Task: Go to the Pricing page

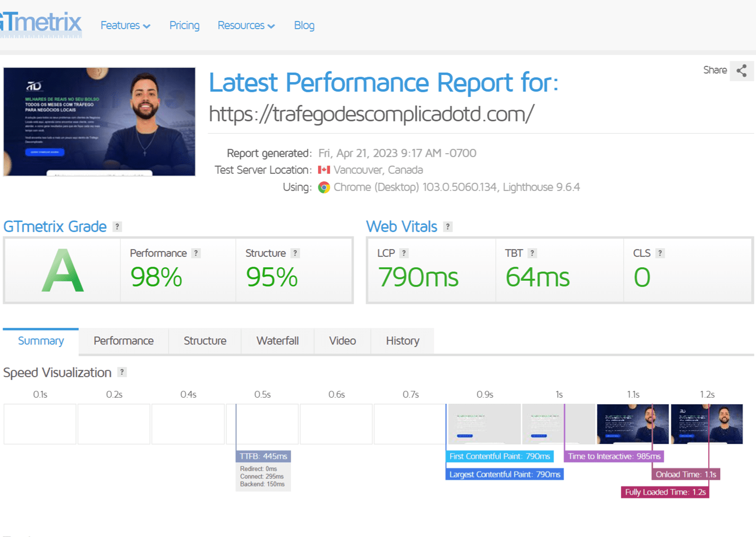Action: (184, 25)
